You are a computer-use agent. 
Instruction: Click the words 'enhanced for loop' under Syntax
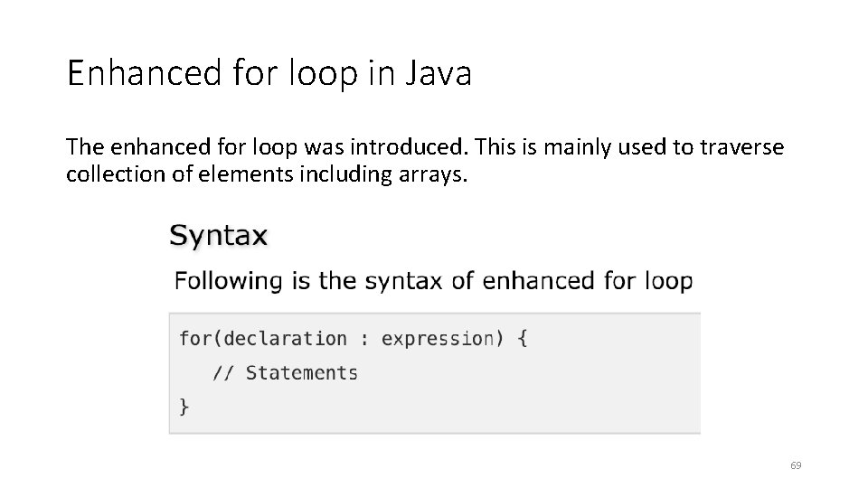tap(588, 280)
